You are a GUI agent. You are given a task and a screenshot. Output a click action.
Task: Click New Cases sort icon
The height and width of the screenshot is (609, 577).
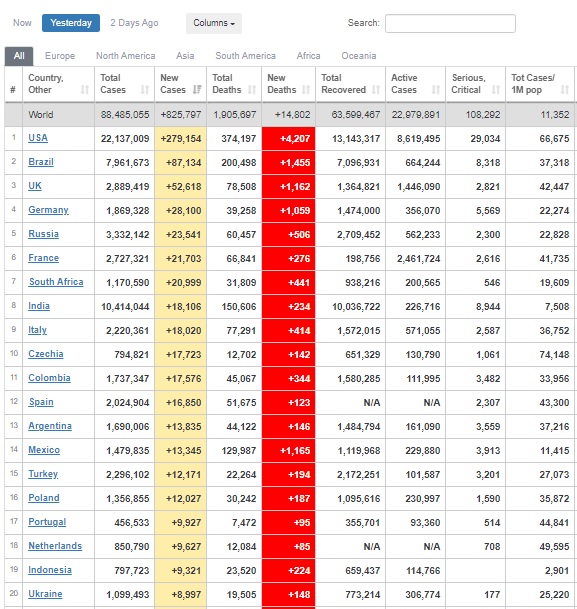pos(197,90)
